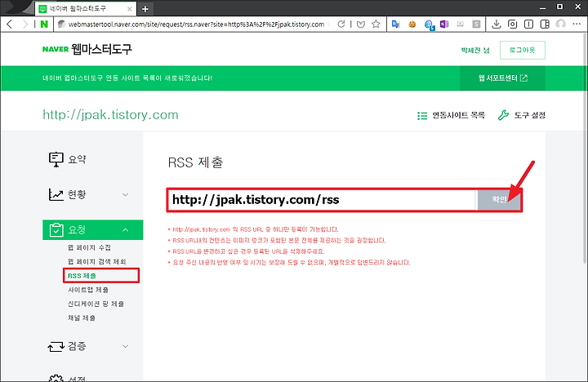Go back using browser back arrow
The width and height of the screenshot is (588, 382).
[10, 24]
